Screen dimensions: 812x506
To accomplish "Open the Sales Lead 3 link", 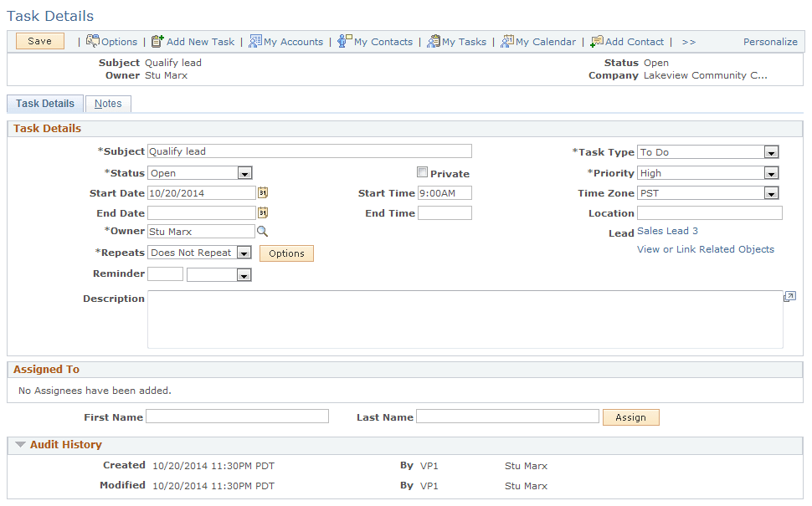I will tap(666, 231).
